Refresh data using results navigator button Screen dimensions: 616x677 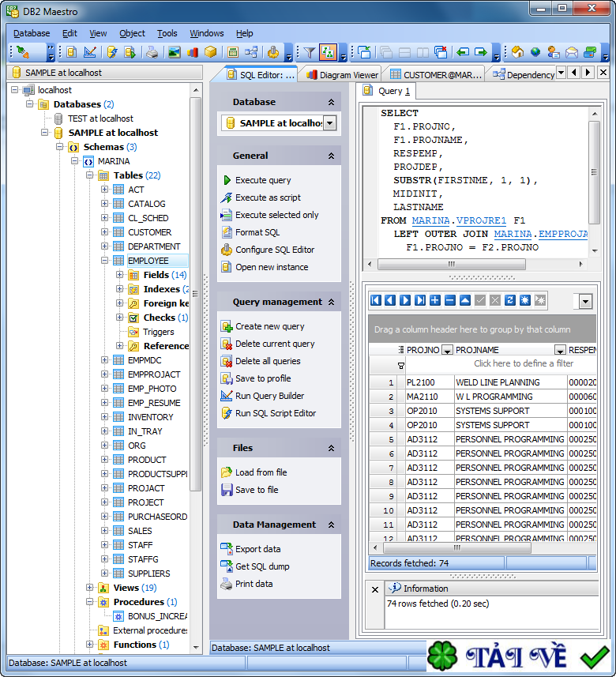pyautogui.click(x=510, y=300)
